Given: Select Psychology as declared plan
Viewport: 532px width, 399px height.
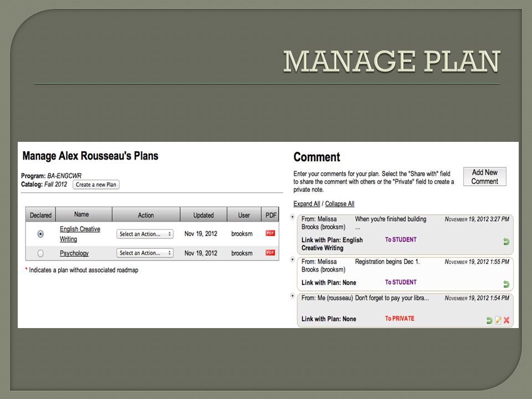Looking at the screenshot, I should click(x=40, y=253).
